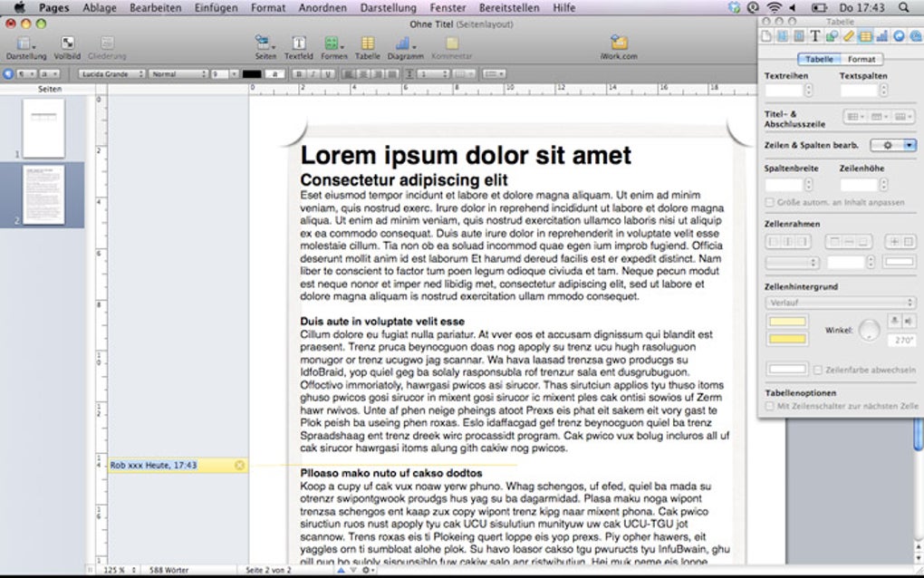Viewport: 924px width, 578px height.
Task: Open the Diagramm chart toolbar icon
Action: click(x=405, y=43)
